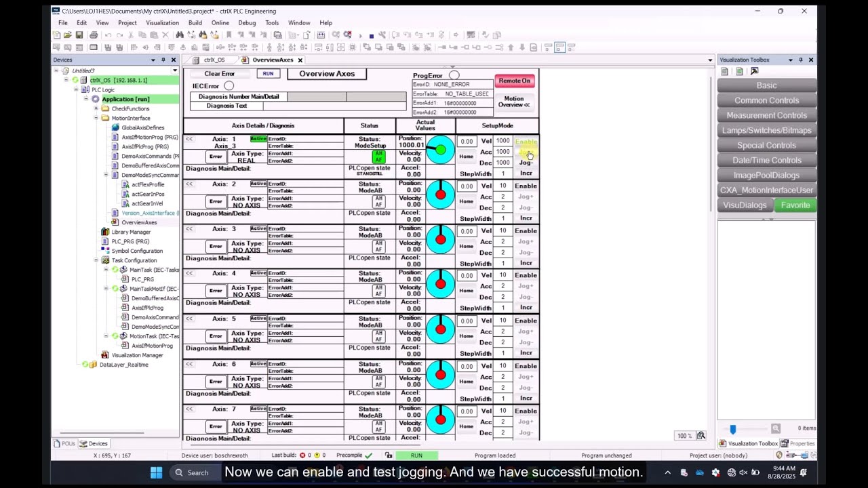Toggle the Remote On button
868x488 pixels.
click(515, 81)
